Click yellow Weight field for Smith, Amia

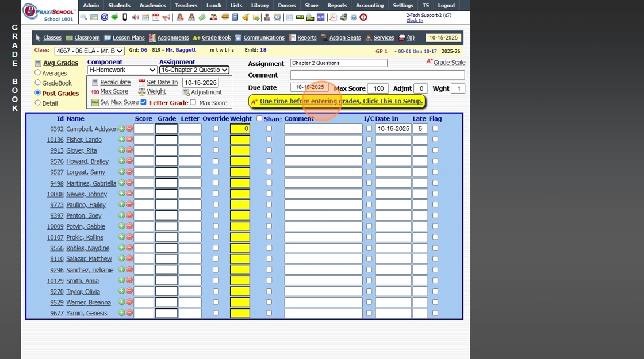[240, 281]
